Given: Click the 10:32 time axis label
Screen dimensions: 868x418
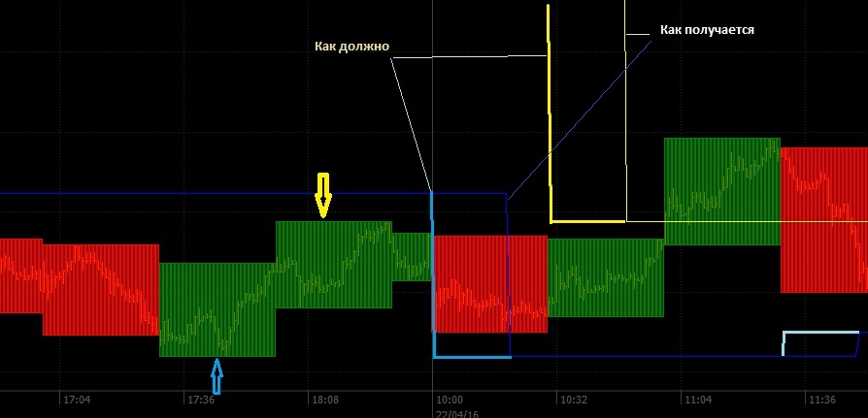Looking at the screenshot, I should coord(574,399).
